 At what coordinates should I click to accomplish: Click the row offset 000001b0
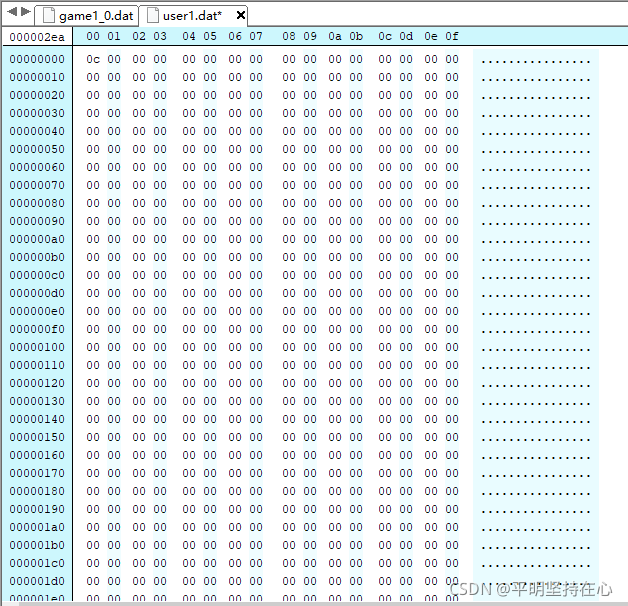37,546
